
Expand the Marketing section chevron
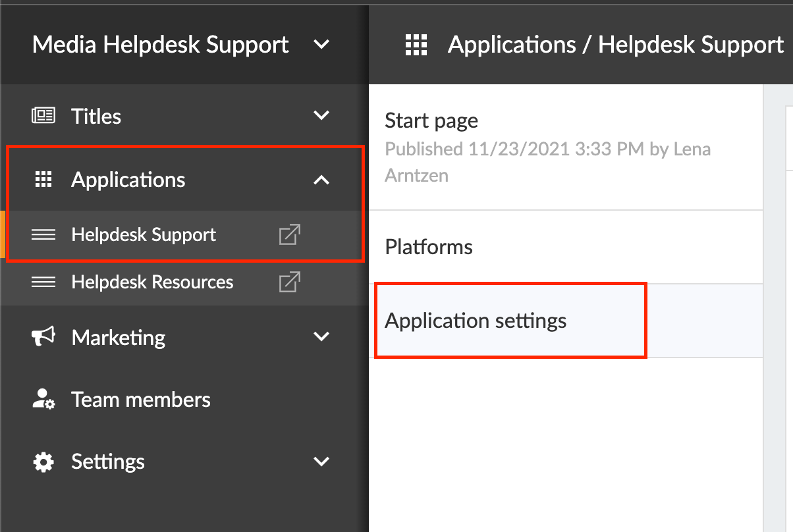pos(321,337)
